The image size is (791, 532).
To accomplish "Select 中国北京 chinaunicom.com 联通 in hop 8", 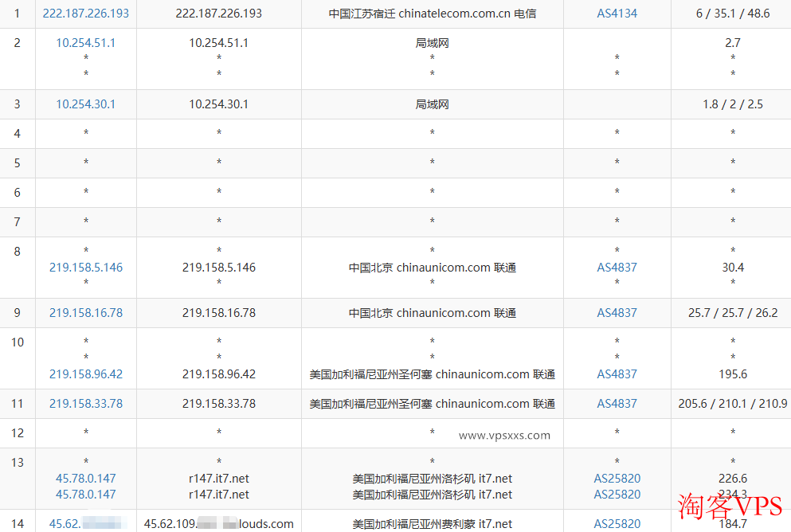I will (x=433, y=268).
